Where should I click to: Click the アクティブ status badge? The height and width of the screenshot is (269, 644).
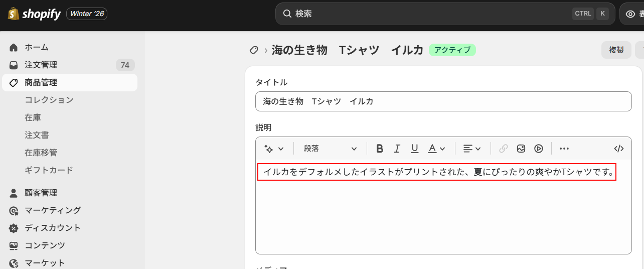pos(452,50)
